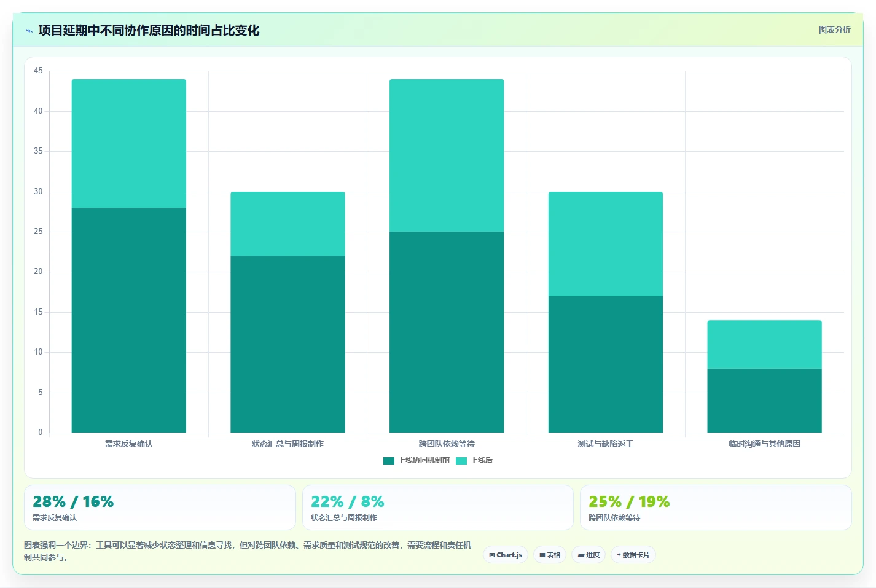The image size is (876, 588).
Task: Click the 图表分析 label in the header
Action: coord(834,29)
